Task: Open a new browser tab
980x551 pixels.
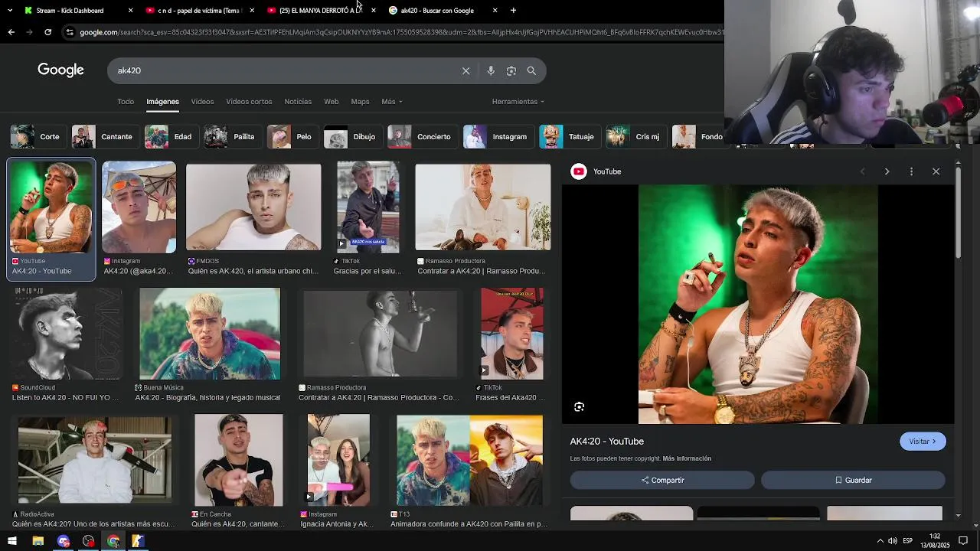Action: [x=513, y=11]
